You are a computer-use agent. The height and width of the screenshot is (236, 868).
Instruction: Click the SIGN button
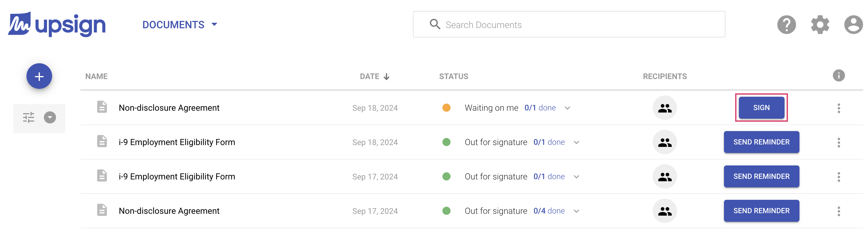tap(761, 108)
